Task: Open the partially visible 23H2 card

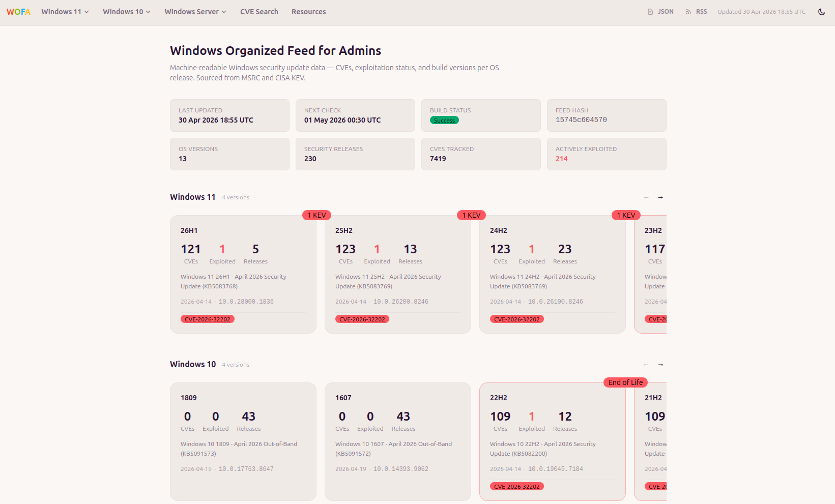Action: [651, 275]
